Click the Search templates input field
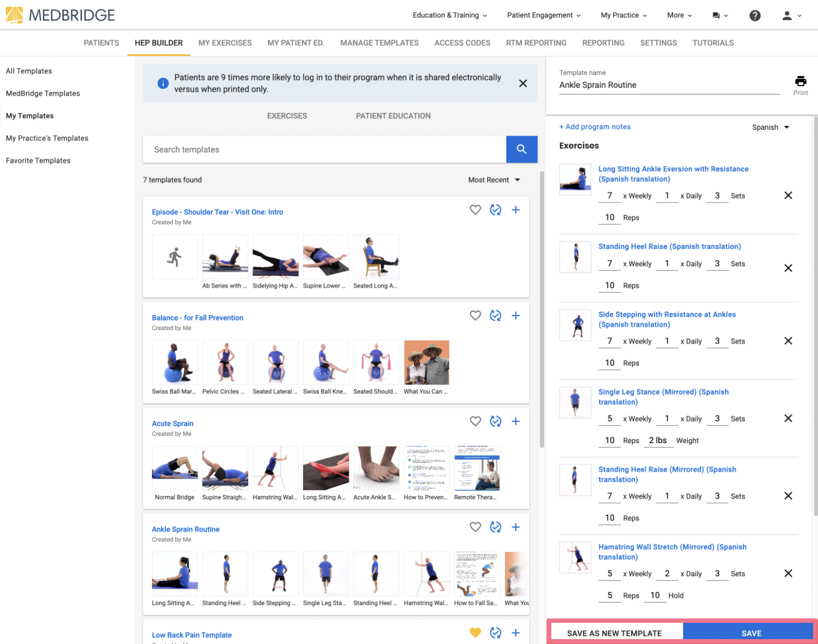Viewport: 818px width, 644px height. 324,149
